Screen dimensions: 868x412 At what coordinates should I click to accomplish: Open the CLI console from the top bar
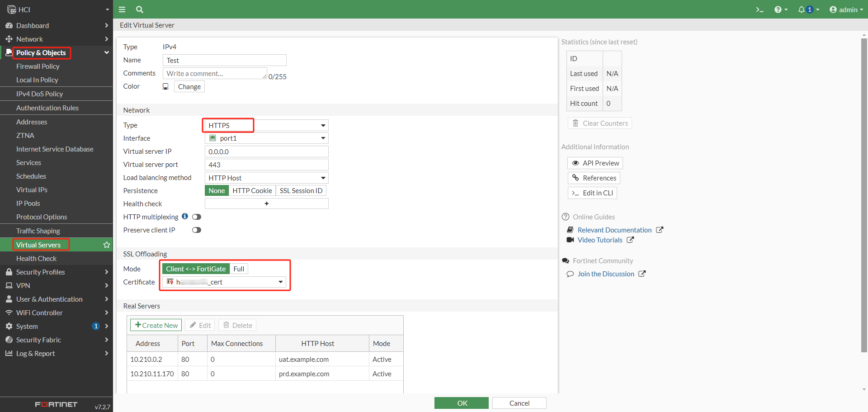pyautogui.click(x=760, y=9)
